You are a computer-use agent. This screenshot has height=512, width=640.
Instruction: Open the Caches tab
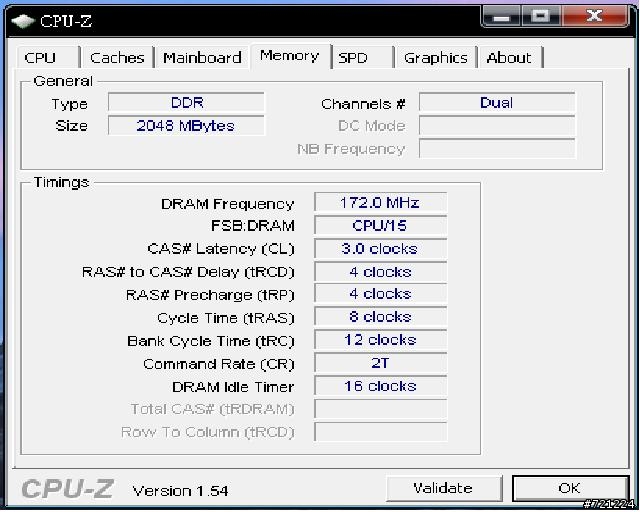(x=117, y=57)
